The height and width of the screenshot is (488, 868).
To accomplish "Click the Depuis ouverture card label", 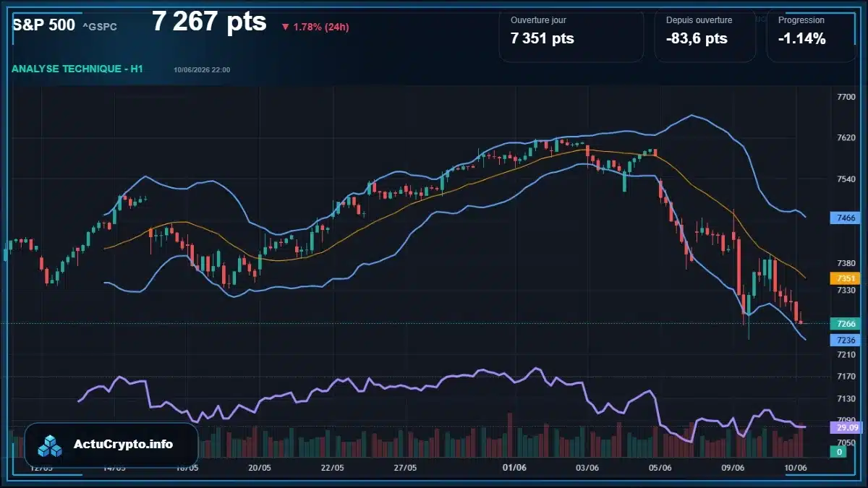I will tap(699, 20).
